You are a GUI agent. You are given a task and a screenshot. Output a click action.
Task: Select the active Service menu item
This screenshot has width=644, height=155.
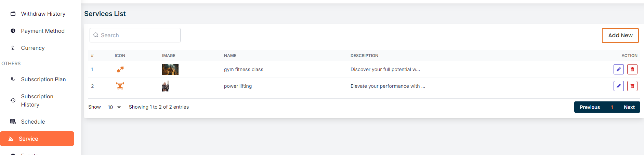pyautogui.click(x=37, y=139)
